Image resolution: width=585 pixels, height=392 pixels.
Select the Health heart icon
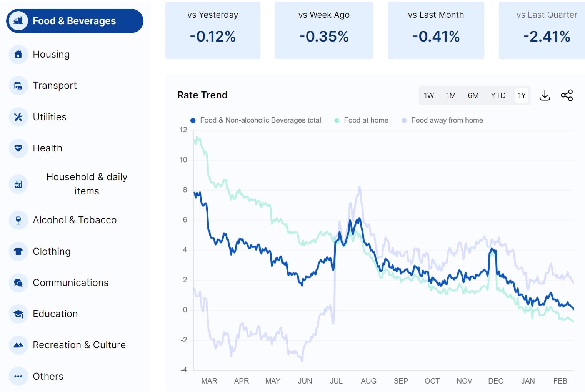18,148
